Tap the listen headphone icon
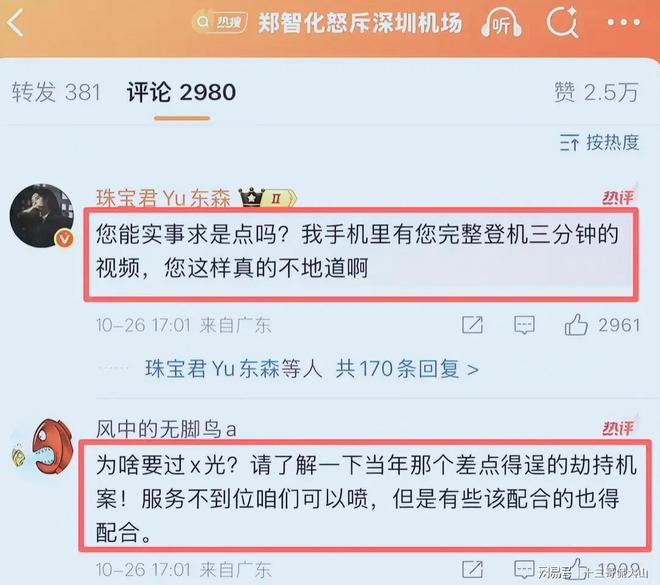Image resolution: width=660 pixels, height=585 pixels. click(501, 24)
